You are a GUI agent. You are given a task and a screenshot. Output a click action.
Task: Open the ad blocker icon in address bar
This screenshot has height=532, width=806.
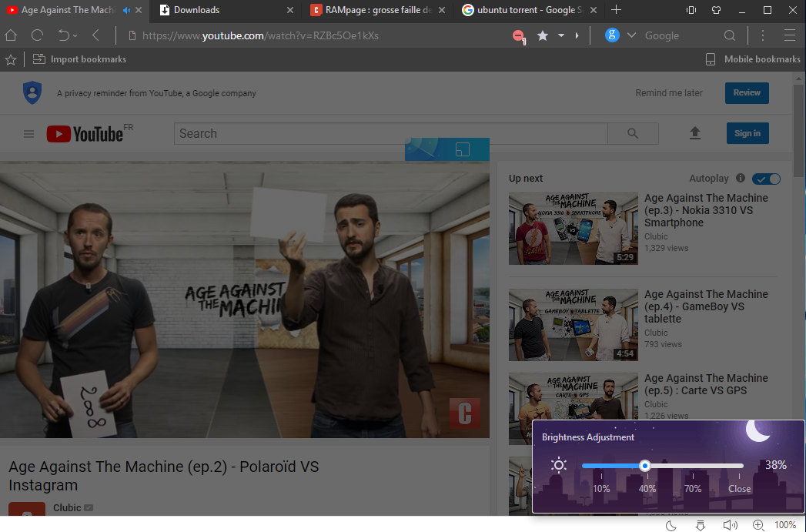(518, 35)
